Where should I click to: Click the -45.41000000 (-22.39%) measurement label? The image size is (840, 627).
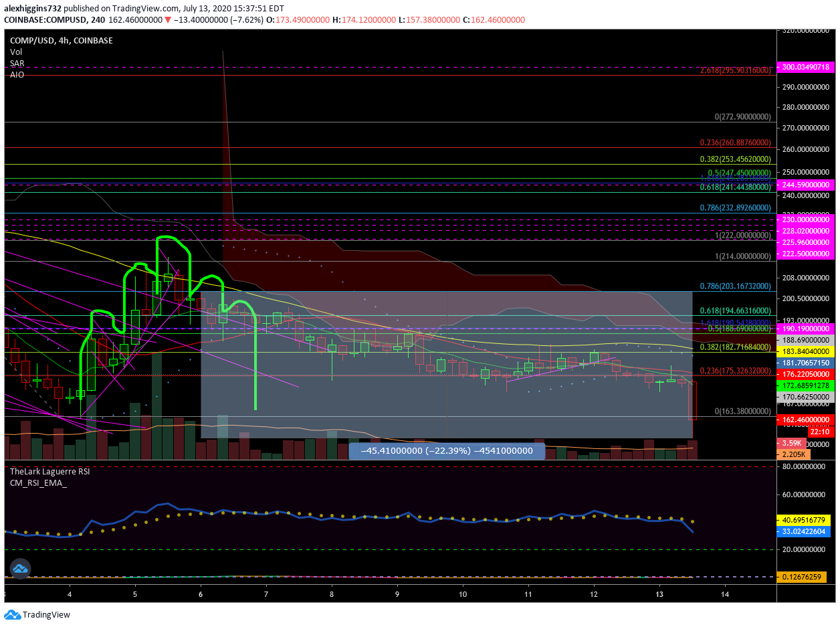click(447, 451)
